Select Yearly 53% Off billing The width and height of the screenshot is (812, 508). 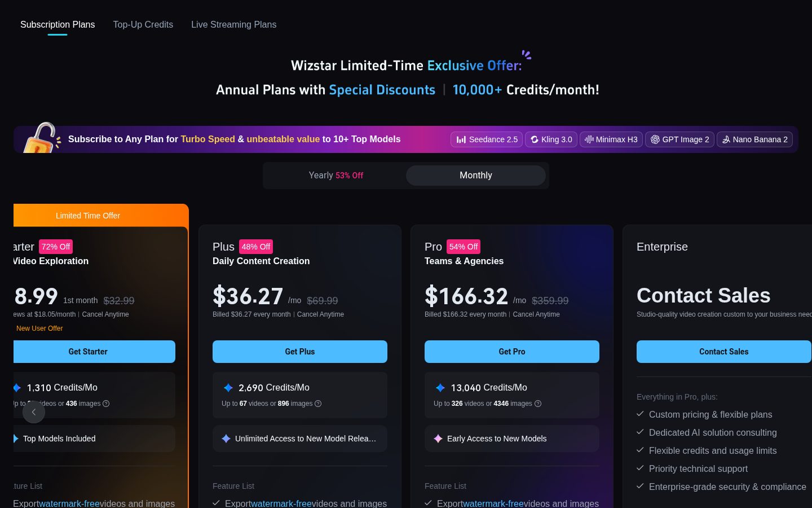pyautogui.click(x=336, y=176)
